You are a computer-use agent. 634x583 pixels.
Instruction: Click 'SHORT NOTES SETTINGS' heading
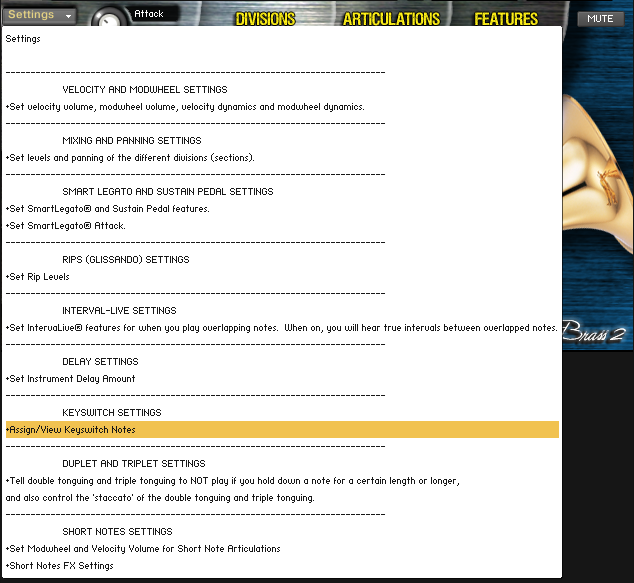pos(117,531)
